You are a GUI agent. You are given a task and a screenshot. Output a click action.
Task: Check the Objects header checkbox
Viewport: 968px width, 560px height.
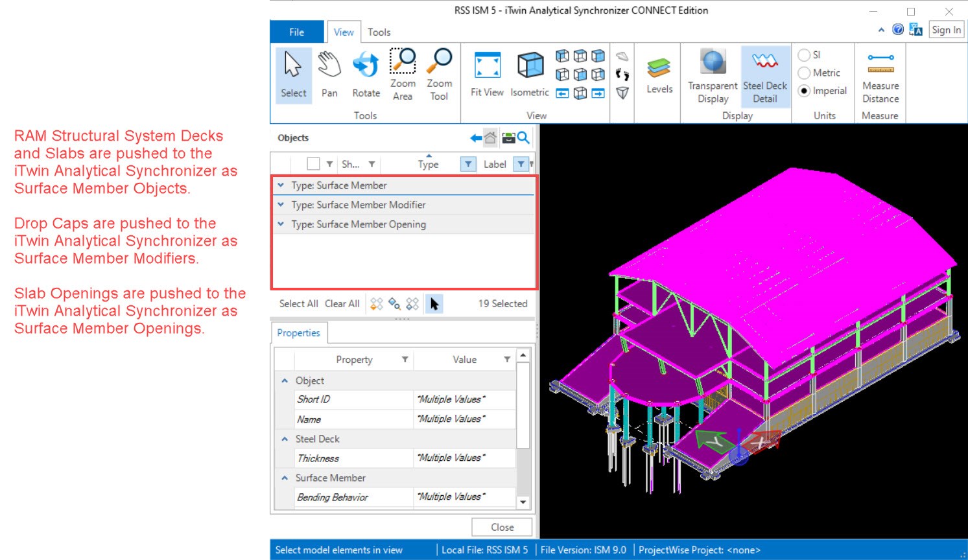313,164
